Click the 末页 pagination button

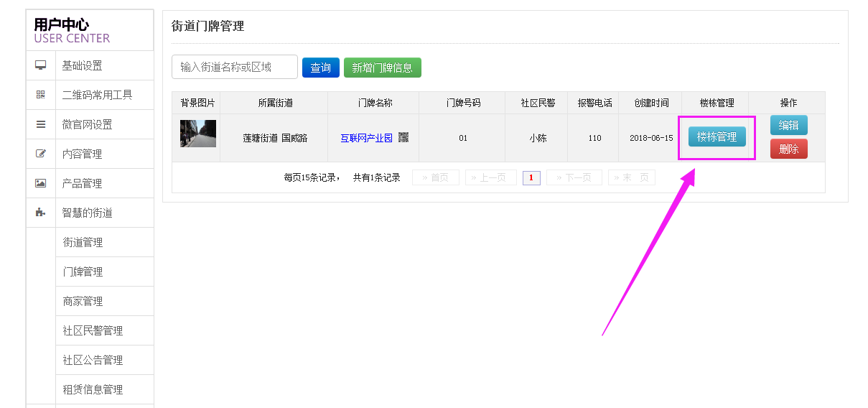(x=632, y=177)
